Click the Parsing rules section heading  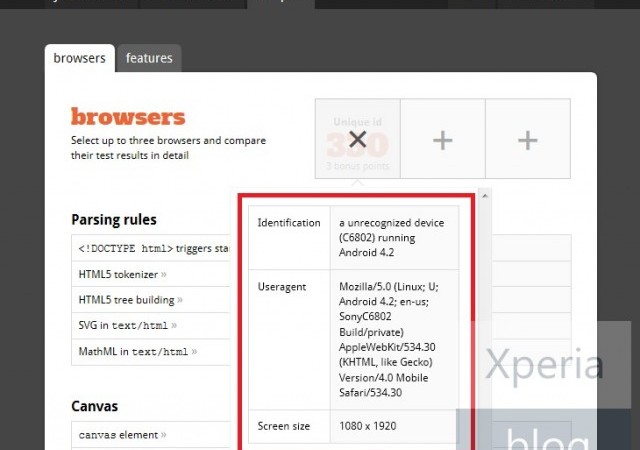[114, 219]
